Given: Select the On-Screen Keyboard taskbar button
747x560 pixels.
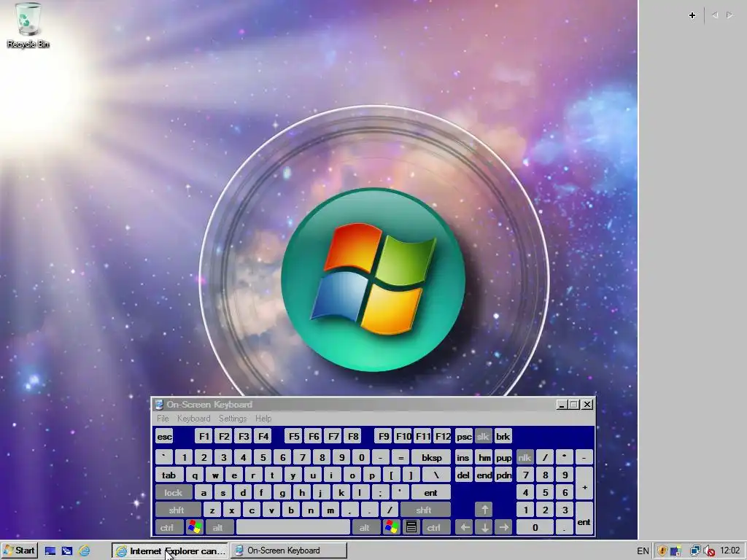Looking at the screenshot, I should click(289, 551).
